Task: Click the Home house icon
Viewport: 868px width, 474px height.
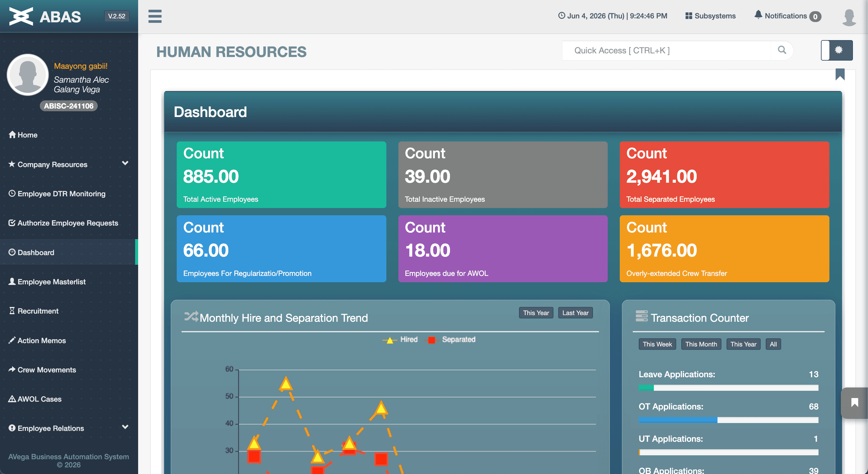Action: click(x=12, y=134)
